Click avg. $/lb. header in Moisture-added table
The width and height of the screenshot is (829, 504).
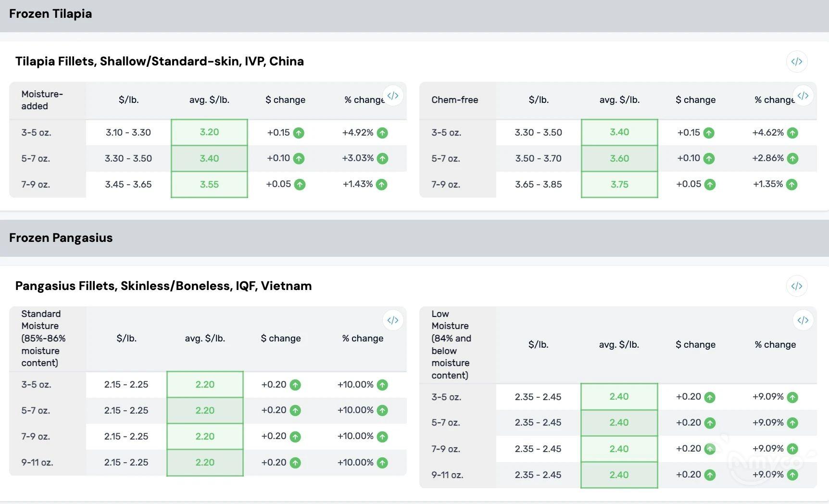(x=209, y=100)
